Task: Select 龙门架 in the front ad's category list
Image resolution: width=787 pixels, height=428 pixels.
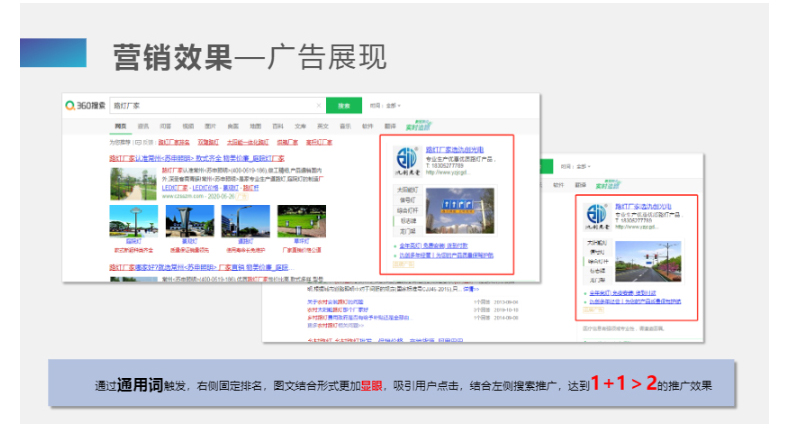Action: pyautogui.click(x=406, y=229)
